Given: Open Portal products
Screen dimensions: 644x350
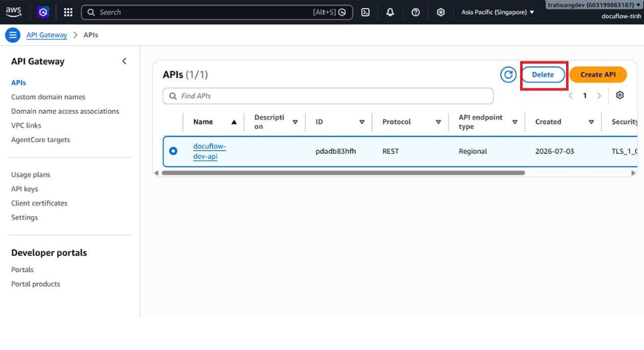Looking at the screenshot, I should coord(36,284).
